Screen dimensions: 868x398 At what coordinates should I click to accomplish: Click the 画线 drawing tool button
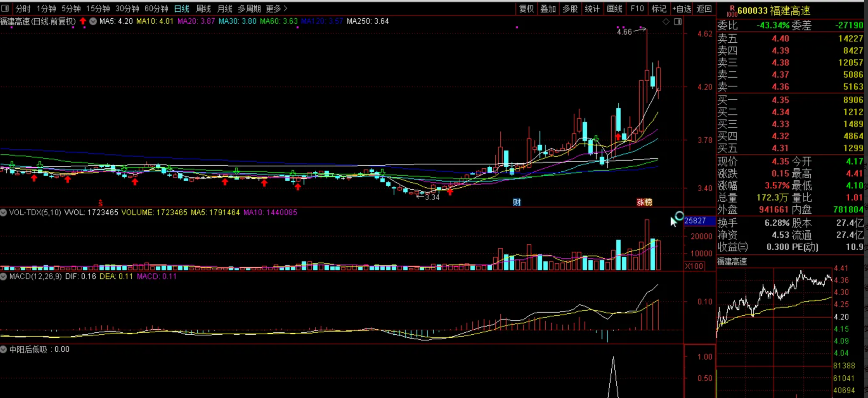point(614,9)
